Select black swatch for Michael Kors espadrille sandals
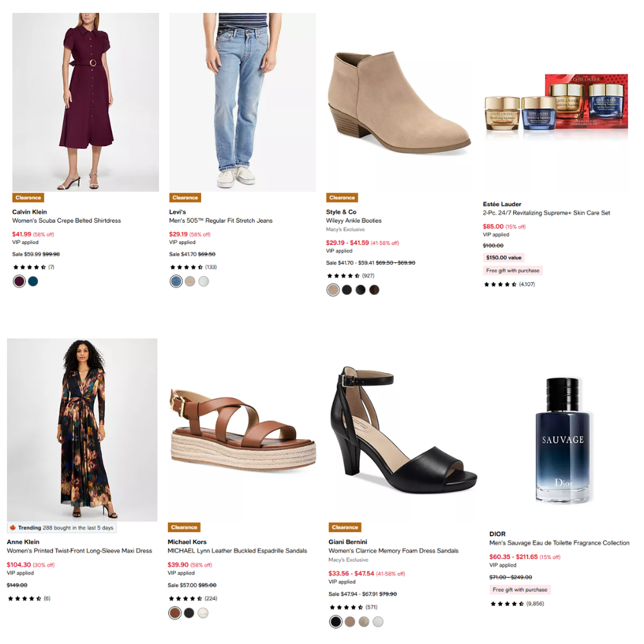644x644 pixels. pyautogui.click(x=189, y=613)
